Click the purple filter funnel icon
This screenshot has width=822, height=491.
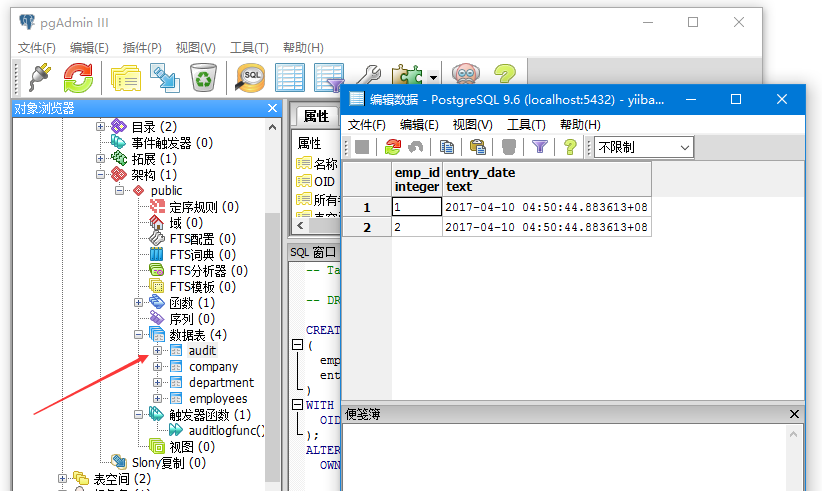[539, 147]
